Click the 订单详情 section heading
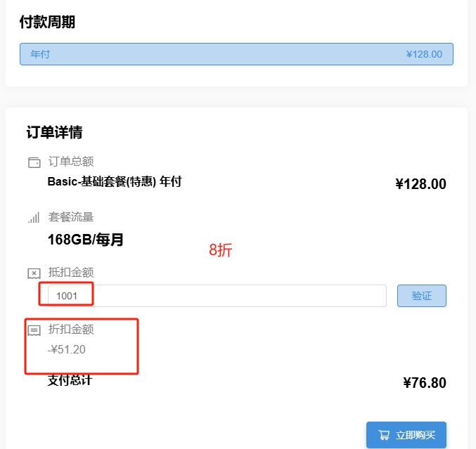Viewport: 476px width, 449px height. (54, 132)
